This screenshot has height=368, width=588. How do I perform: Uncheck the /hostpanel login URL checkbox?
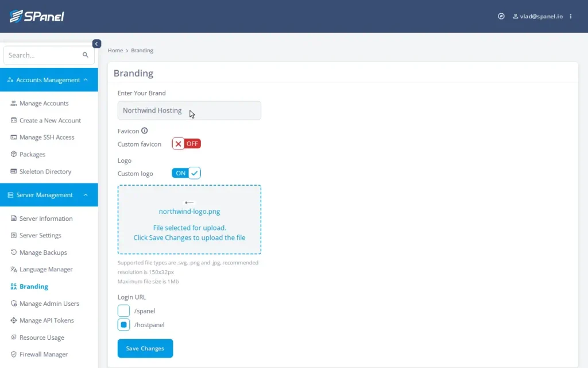pos(124,324)
